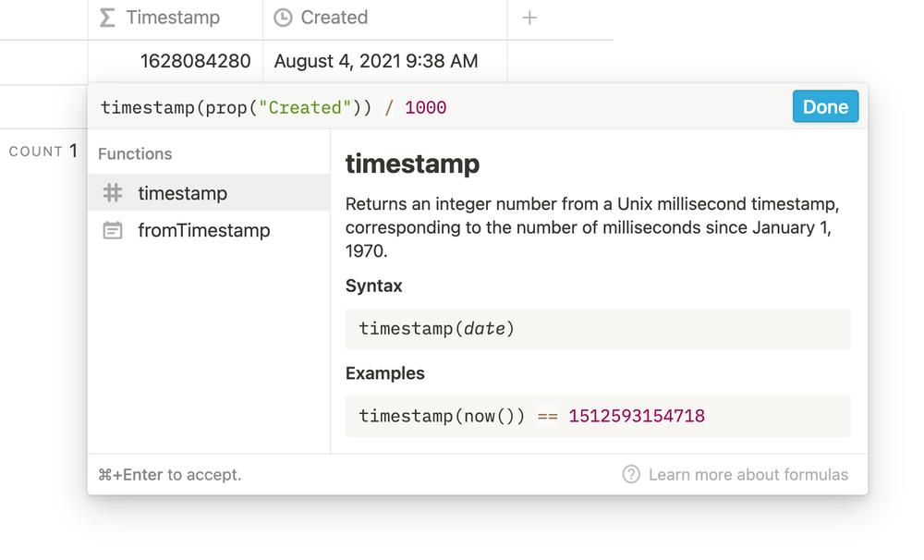Click the Functions section heading
This screenshot has width=924, height=560.
click(135, 154)
